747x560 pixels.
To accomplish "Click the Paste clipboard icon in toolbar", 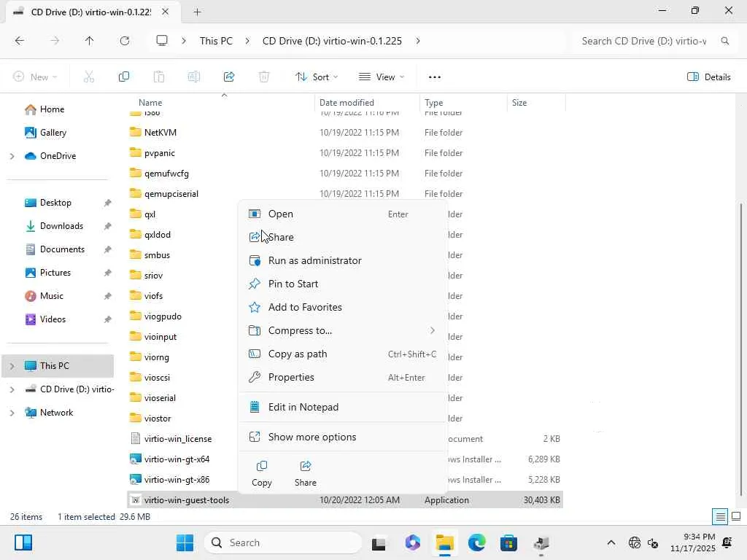I will [158, 77].
